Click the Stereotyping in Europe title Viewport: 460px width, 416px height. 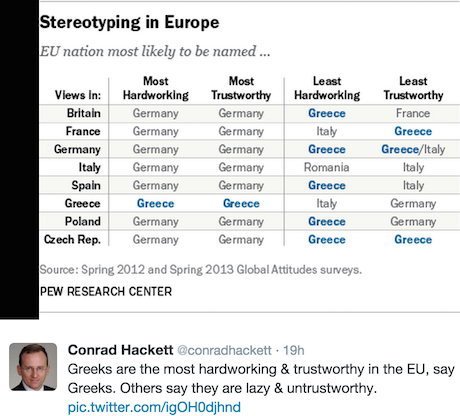point(129,23)
